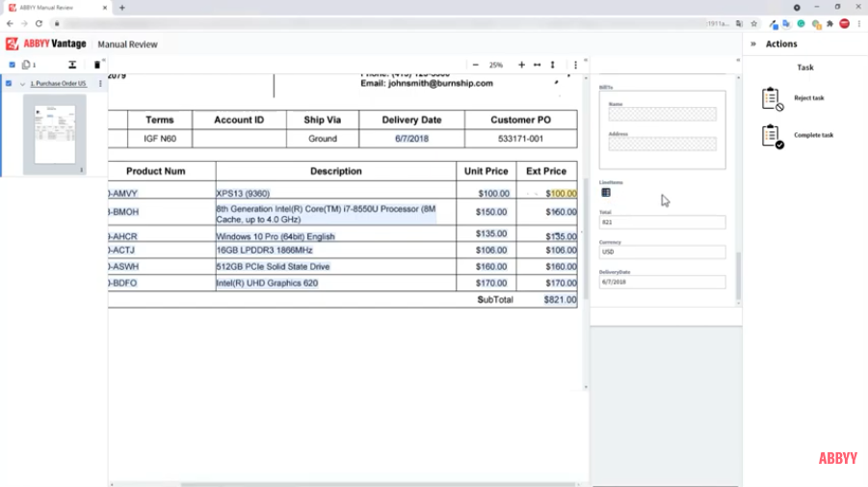Click the Manual Review heading
The height and width of the screenshot is (487, 868).
127,44
